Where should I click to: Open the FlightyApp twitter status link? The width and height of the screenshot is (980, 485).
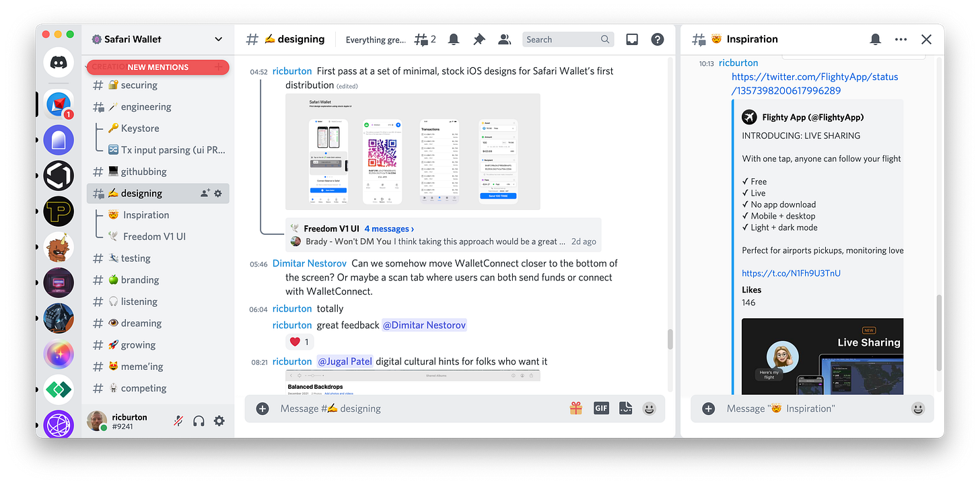pos(814,84)
